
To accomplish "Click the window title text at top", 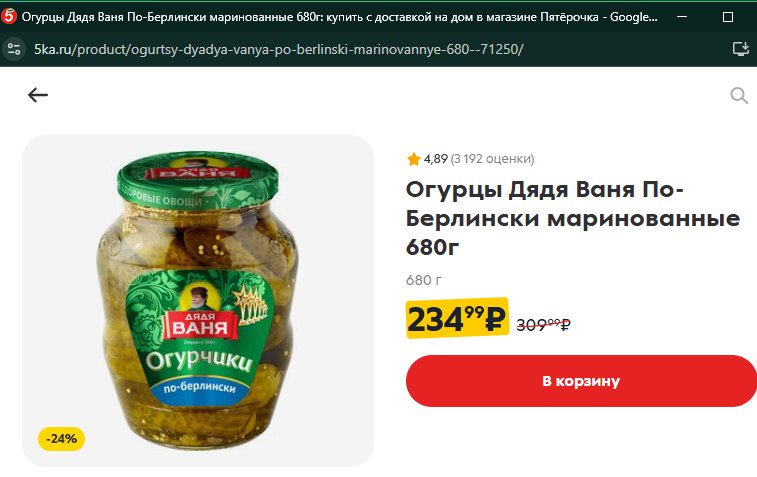I will (339, 17).
